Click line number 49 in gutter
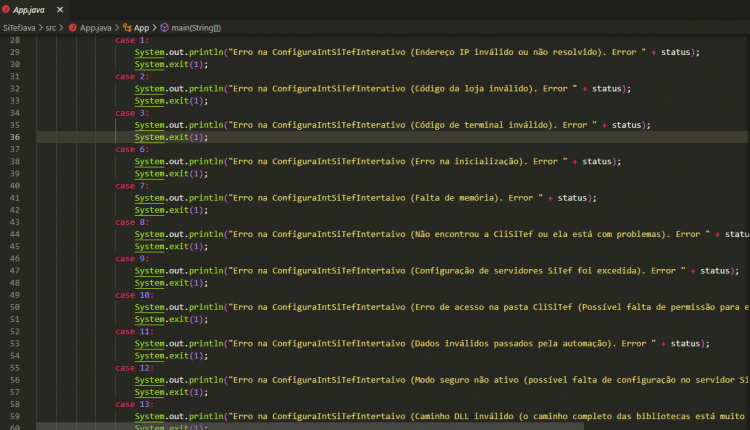This screenshot has width=750, height=430. coord(15,295)
